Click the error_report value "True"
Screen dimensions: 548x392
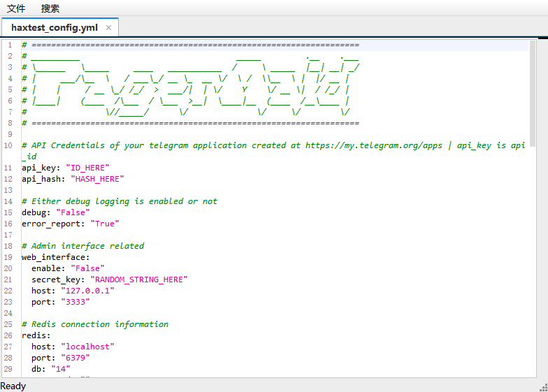[x=105, y=224]
